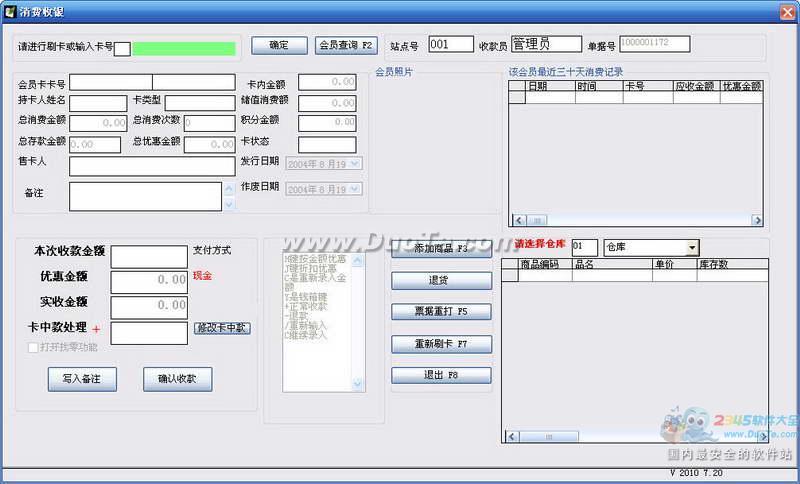Click down arrow of shortcut hints list
800x484 pixels.
click(x=357, y=384)
